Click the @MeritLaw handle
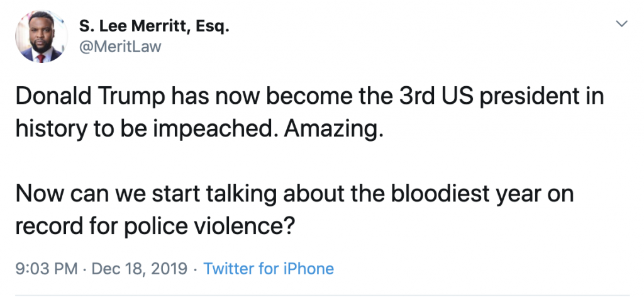This screenshot has height=297, width=644. tap(119, 47)
